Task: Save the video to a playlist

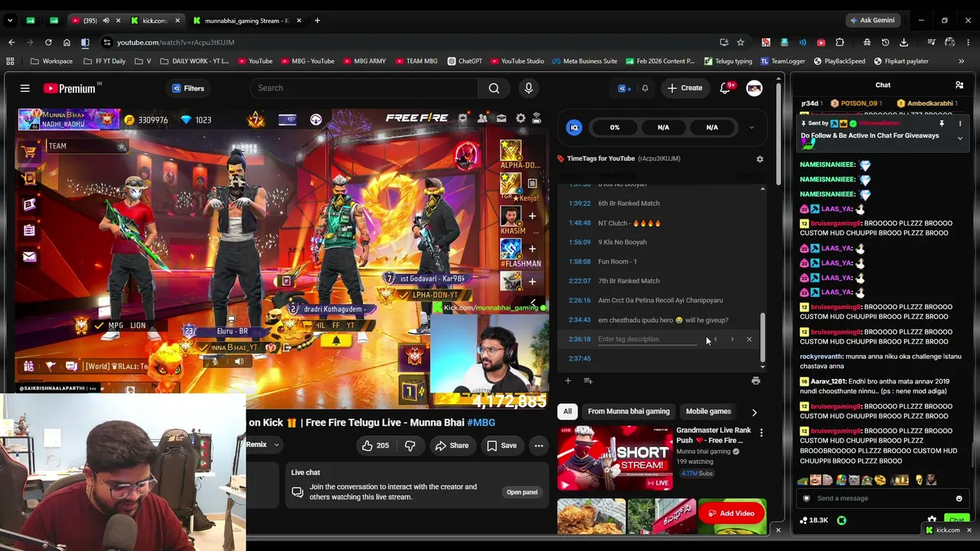Action: (501, 445)
